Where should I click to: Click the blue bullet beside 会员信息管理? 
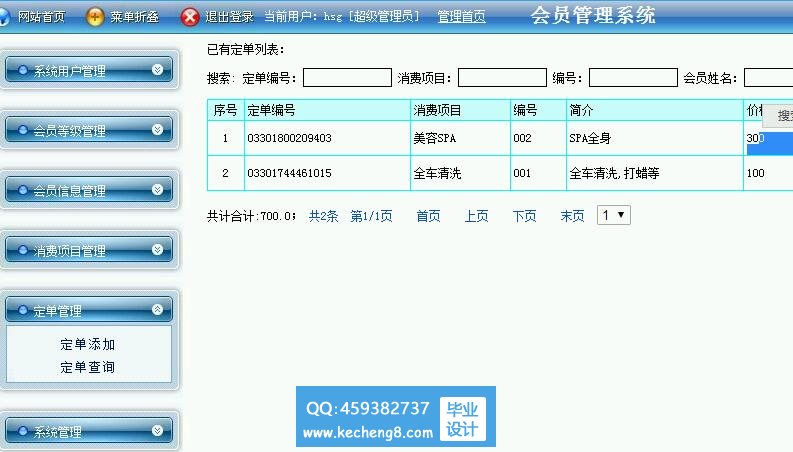click(23, 190)
